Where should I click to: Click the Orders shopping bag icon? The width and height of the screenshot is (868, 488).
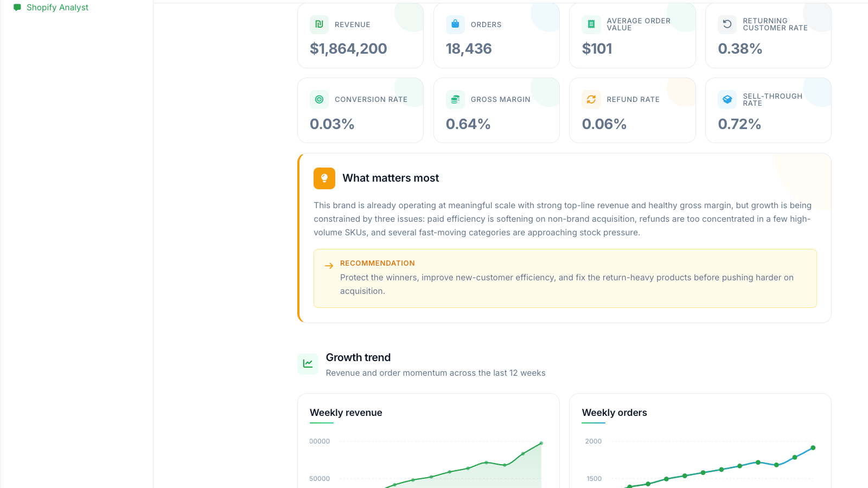click(455, 24)
